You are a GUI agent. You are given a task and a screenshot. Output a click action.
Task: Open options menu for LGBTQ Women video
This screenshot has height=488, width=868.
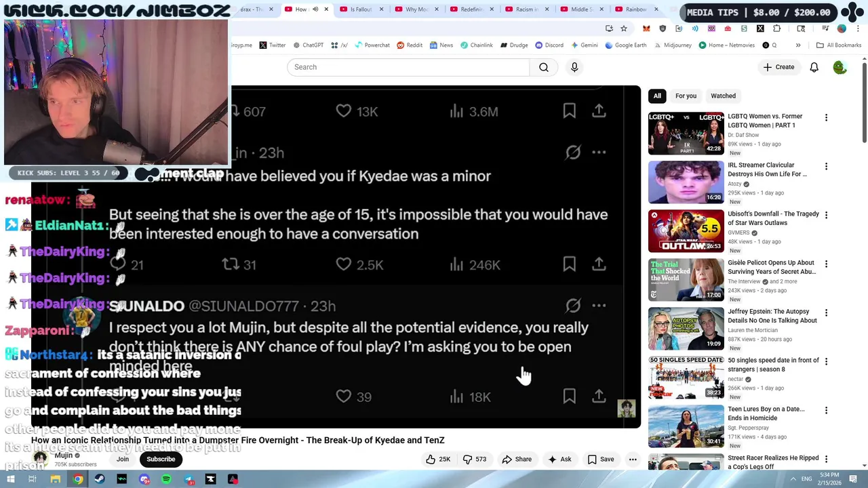[826, 118]
